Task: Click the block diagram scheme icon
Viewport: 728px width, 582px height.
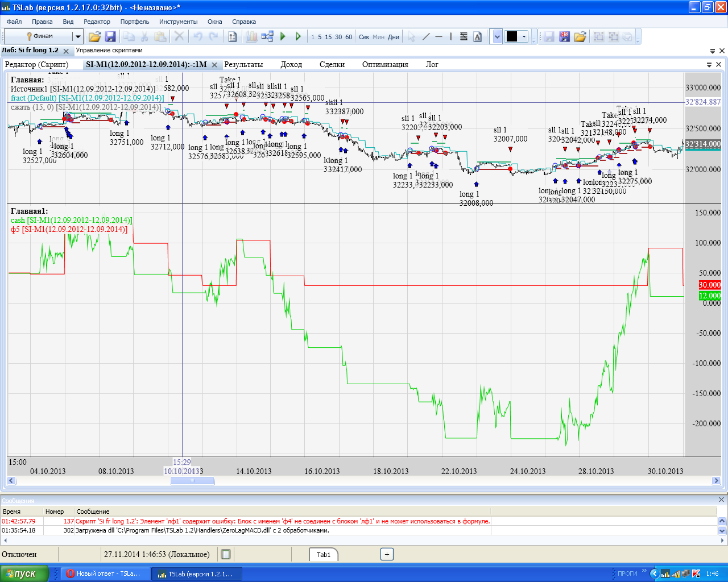Action: point(267,37)
